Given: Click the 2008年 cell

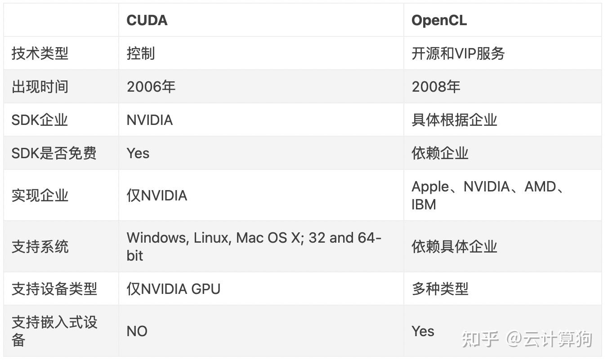Looking at the screenshot, I should 436,87.
